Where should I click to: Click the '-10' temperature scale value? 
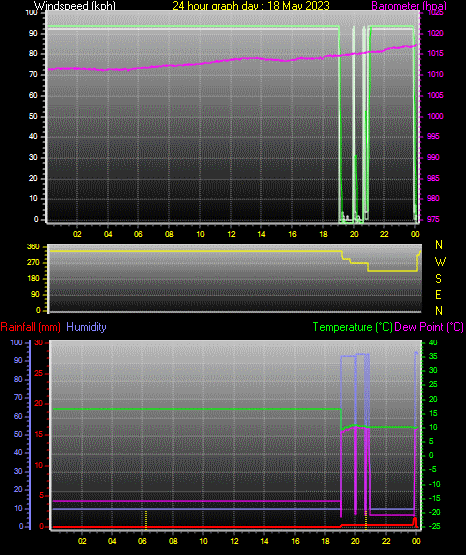tap(435, 484)
